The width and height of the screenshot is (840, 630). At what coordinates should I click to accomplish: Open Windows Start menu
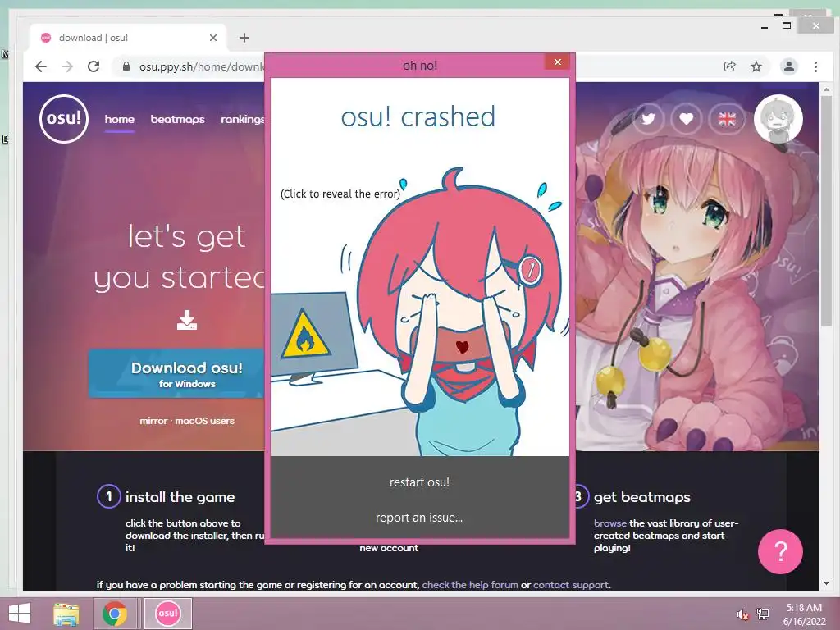tap(20, 614)
